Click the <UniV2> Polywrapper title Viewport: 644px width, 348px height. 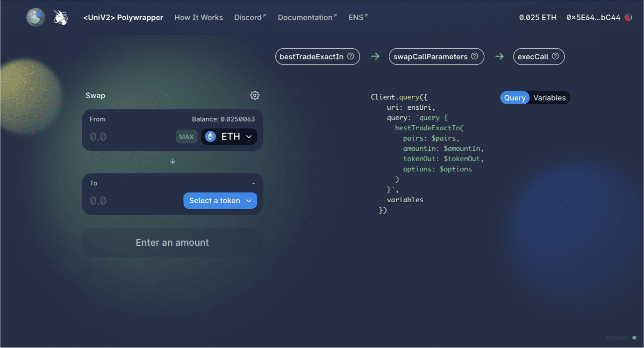click(x=123, y=17)
